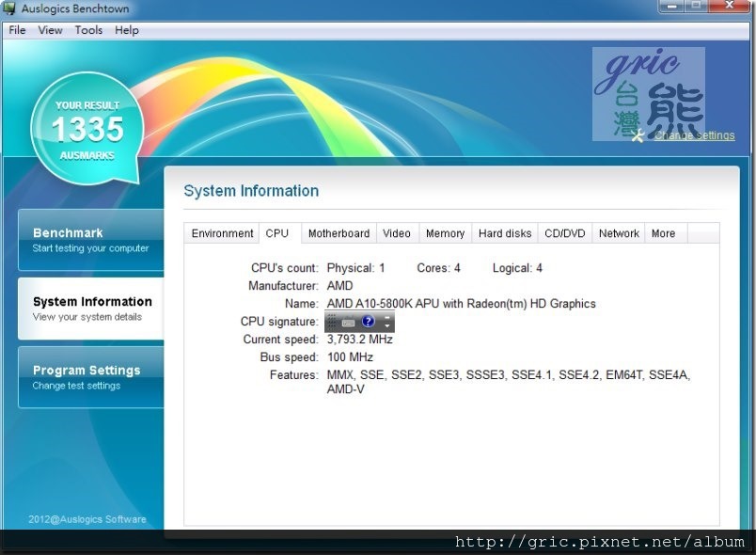Click the wrench icon beside Change settings
756x555 pixels.
point(639,135)
